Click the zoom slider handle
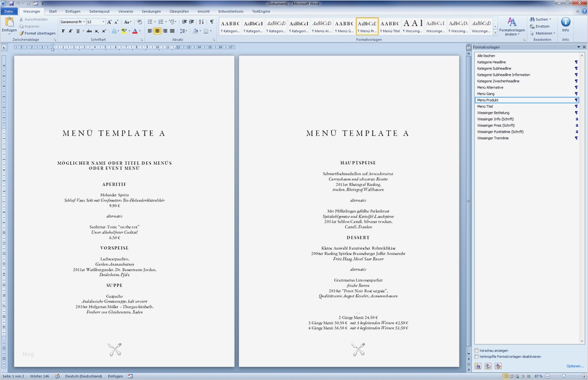This screenshot has width=588, height=380. tap(563, 376)
